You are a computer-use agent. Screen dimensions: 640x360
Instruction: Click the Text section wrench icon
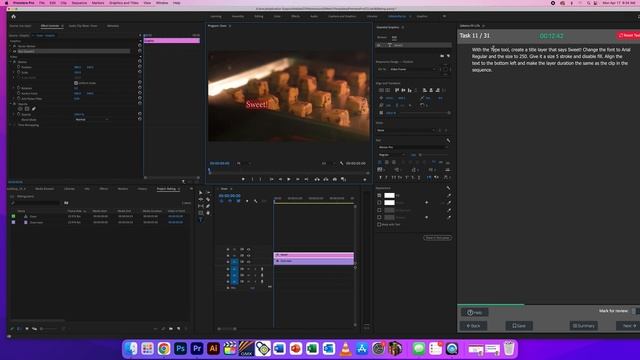[448, 140]
